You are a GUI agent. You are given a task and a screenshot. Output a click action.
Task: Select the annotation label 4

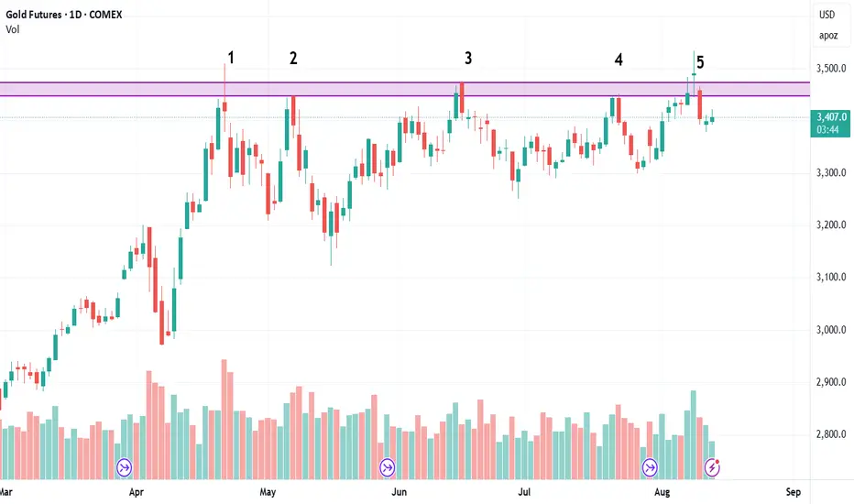[x=619, y=60]
